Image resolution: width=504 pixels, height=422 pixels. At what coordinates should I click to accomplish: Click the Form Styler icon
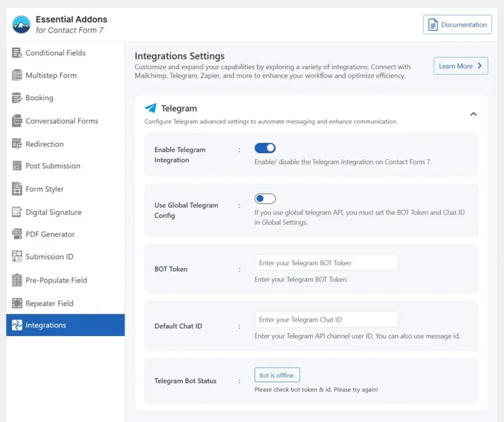pyautogui.click(x=17, y=189)
